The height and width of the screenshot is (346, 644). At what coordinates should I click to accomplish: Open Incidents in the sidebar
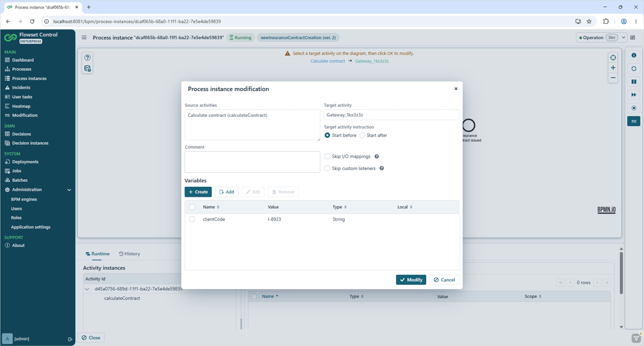pos(21,87)
